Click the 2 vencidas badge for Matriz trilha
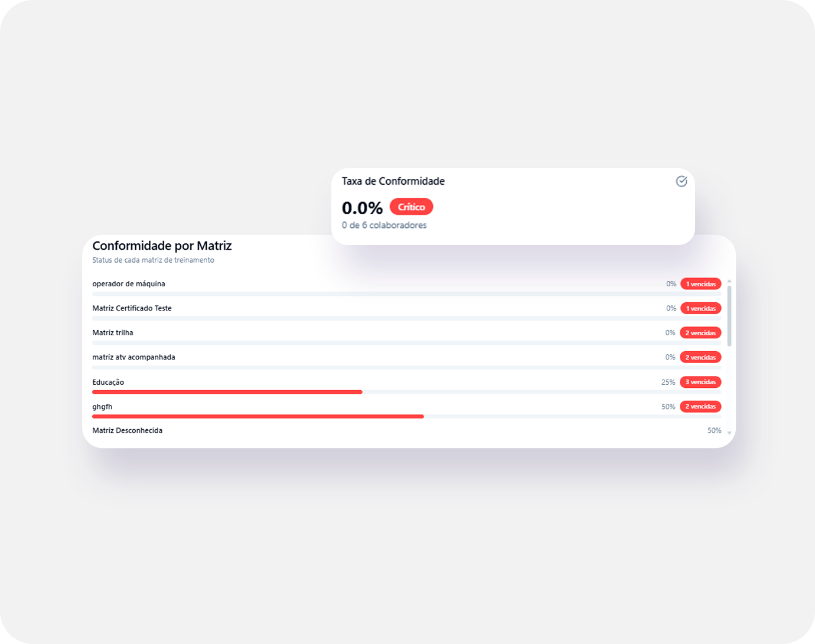The image size is (815, 644). [x=700, y=333]
